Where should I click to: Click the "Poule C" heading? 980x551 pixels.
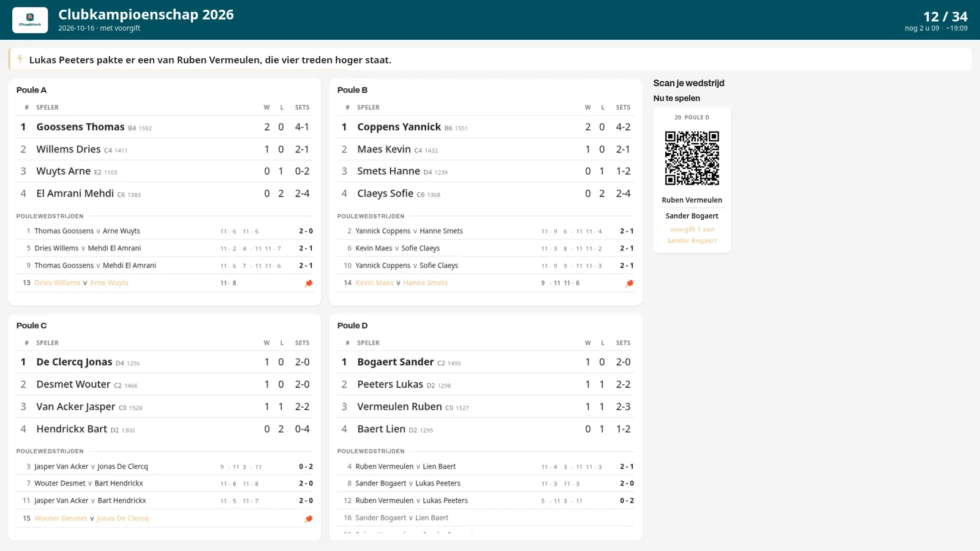click(31, 326)
